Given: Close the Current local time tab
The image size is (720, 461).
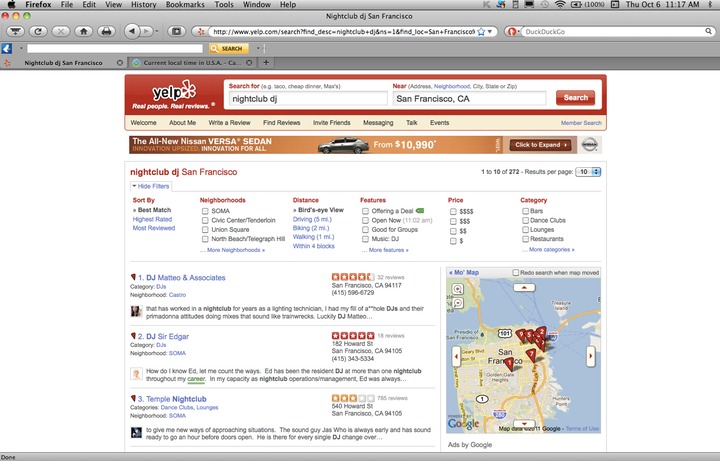Looking at the screenshot, I should pos(249,63).
